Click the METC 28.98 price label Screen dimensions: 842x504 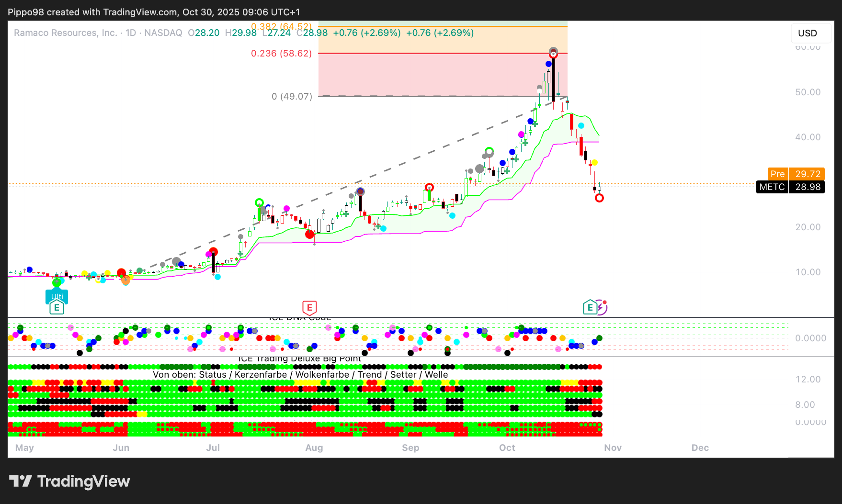pyautogui.click(x=790, y=187)
